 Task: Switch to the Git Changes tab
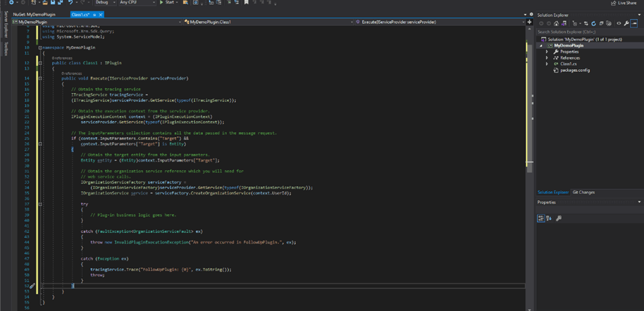pyautogui.click(x=584, y=192)
